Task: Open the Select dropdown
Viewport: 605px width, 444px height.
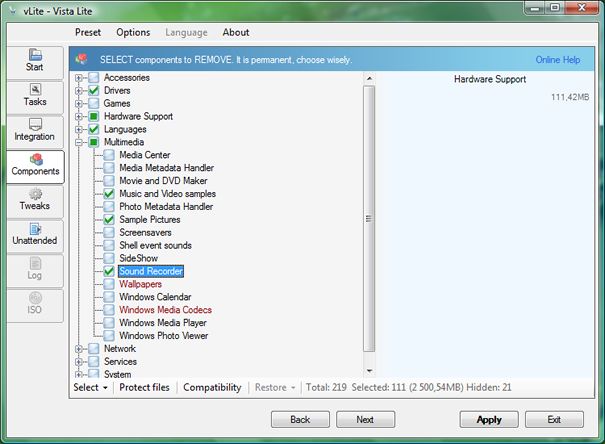Action: click(x=91, y=387)
